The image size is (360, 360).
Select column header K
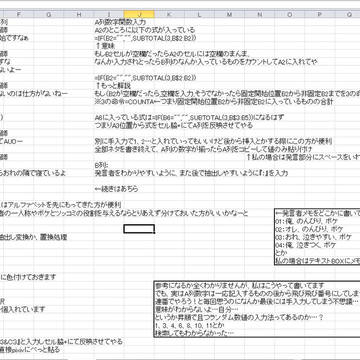169,14
